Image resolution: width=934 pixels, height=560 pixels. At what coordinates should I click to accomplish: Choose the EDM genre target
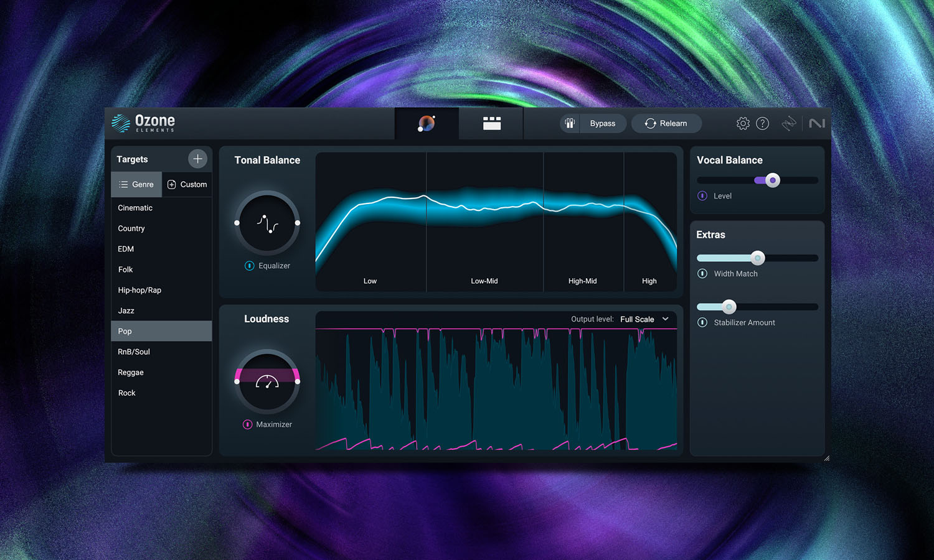[161, 249]
